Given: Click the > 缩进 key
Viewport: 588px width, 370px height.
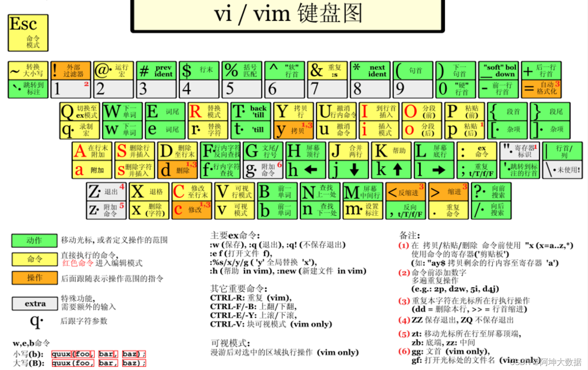Looking at the screenshot, I should click(449, 191).
